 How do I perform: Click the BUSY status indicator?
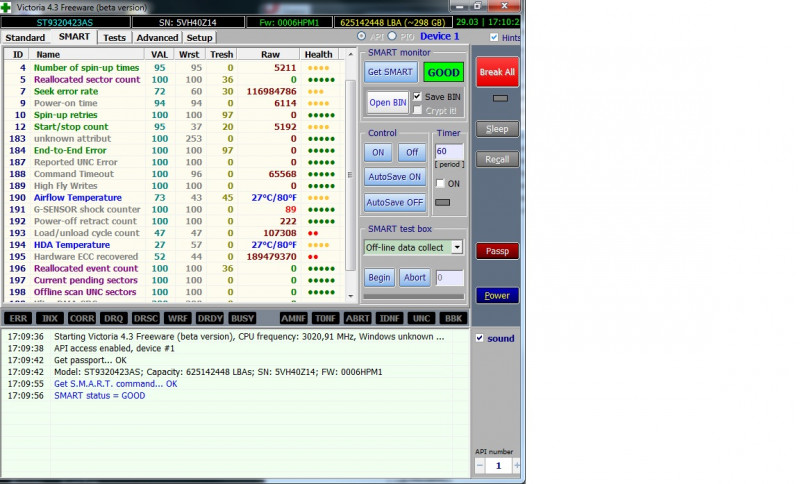pos(243,318)
